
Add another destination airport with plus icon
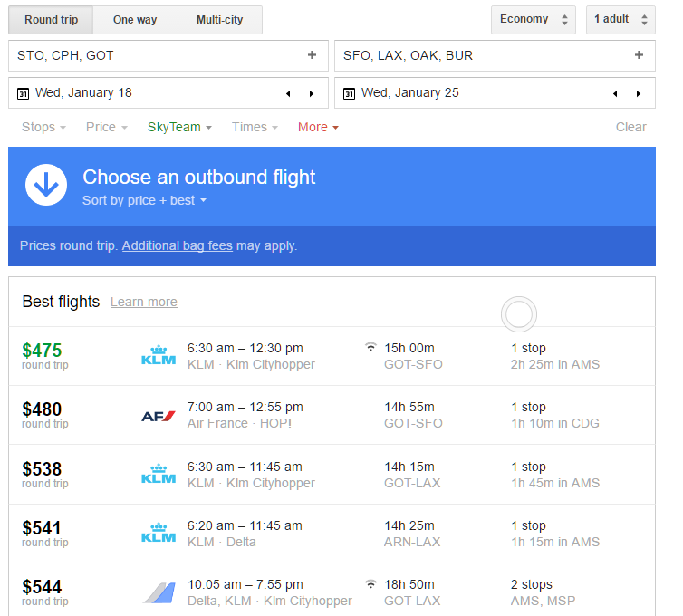tap(639, 55)
